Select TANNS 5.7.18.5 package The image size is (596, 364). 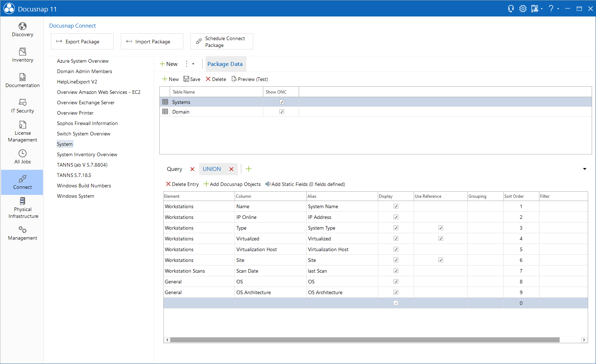coord(74,176)
